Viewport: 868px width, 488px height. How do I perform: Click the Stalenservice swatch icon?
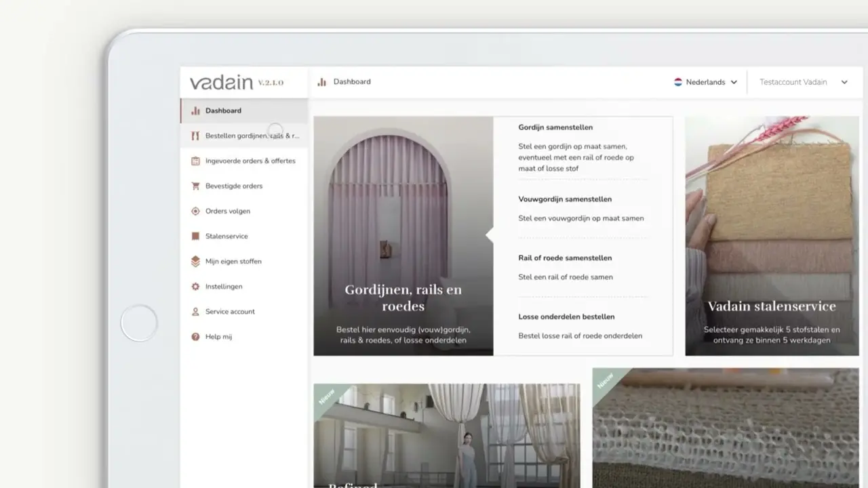point(195,237)
